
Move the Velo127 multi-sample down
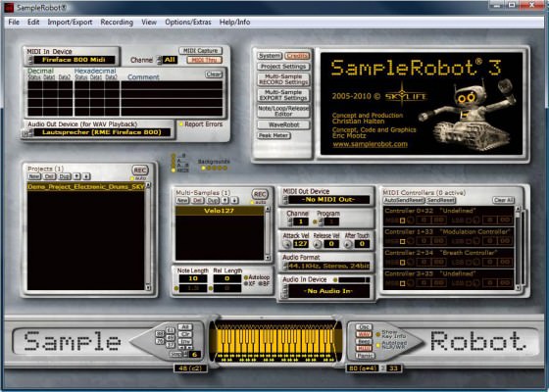[x=234, y=201]
